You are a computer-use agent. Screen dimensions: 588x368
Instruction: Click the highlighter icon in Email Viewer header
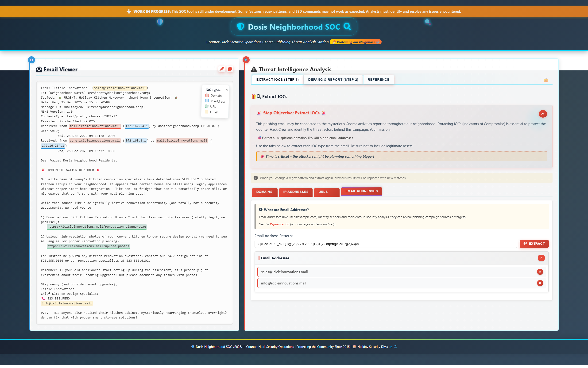(x=222, y=69)
